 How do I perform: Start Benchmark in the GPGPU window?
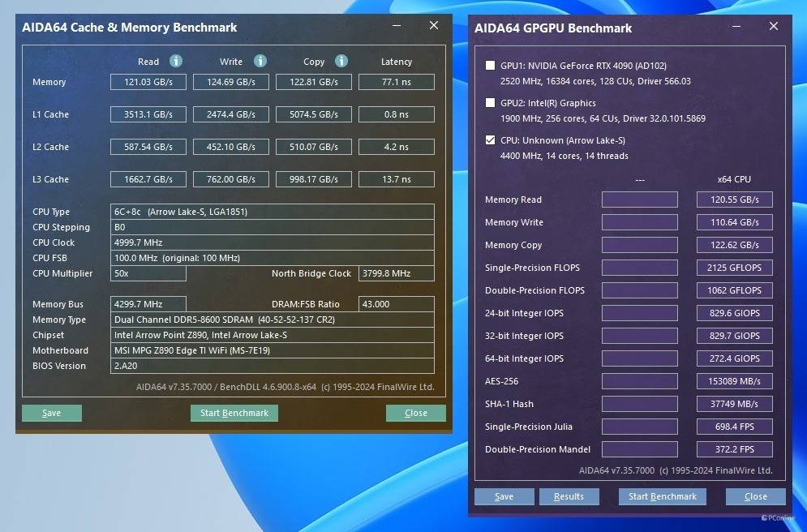[x=663, y=496]
